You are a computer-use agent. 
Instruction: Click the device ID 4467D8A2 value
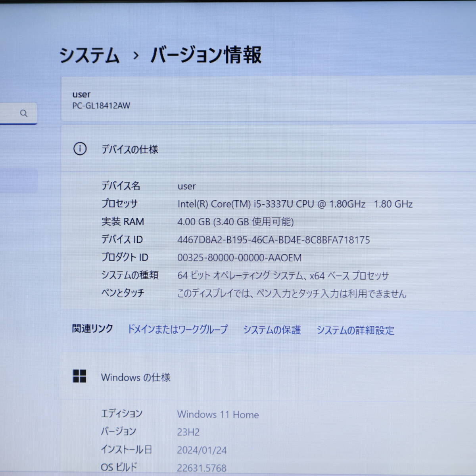274,240
